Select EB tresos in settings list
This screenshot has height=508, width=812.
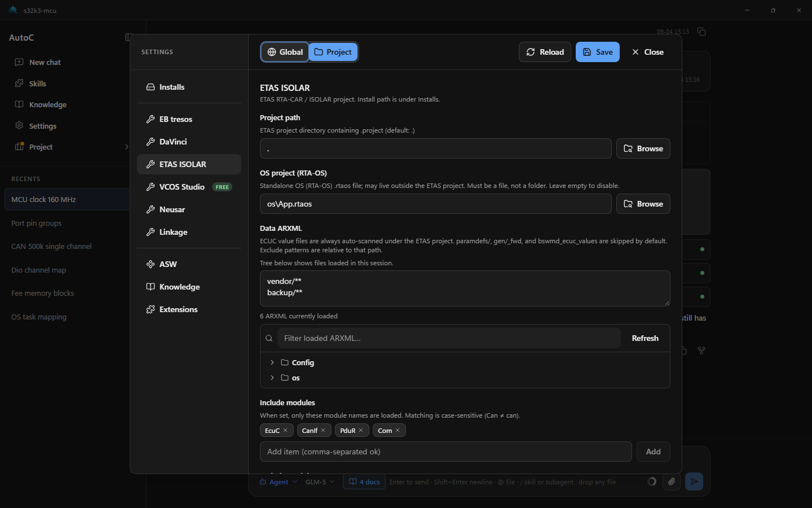pos(189,119)
